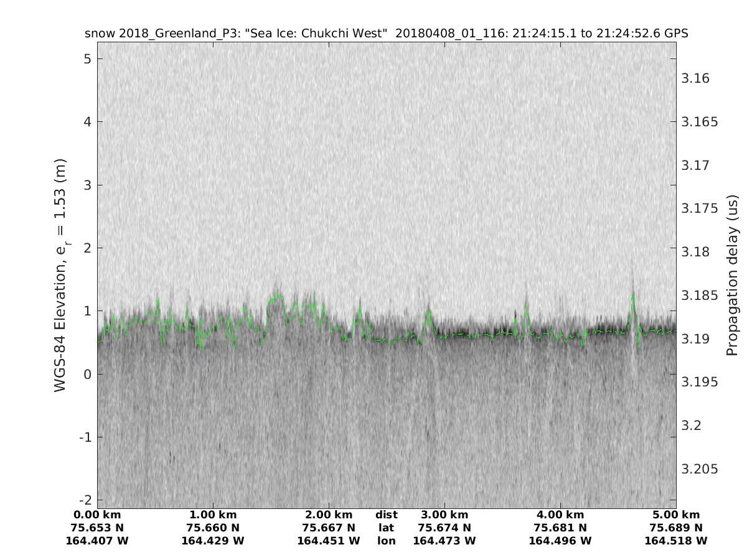
Task: Click the 3.19 propagation delay tick label
Action: click(x=696, y=338)
